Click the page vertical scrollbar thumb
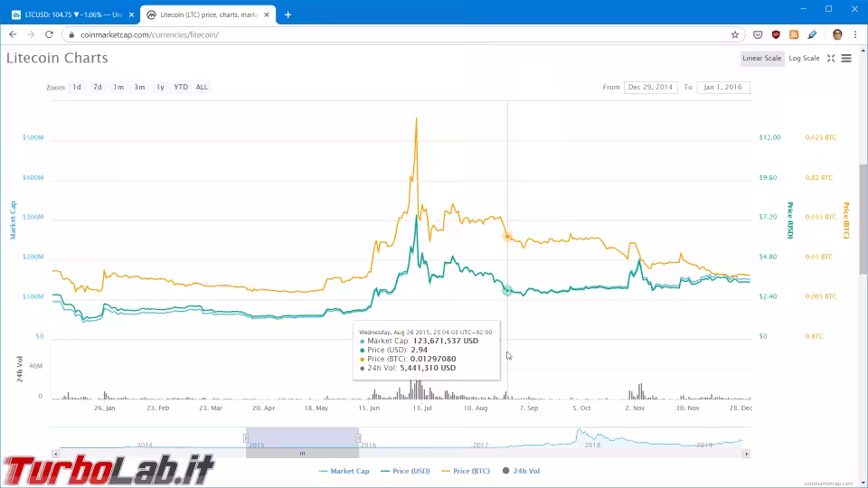Viewport: 868px width, 488px height. 863,219
